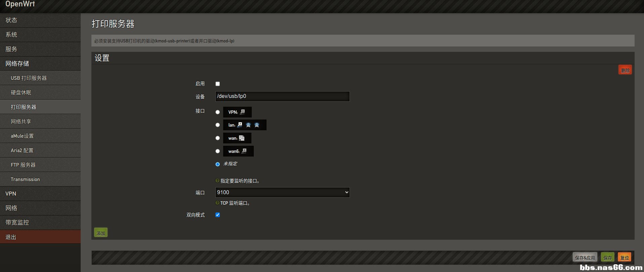Click the VPN interface network icon

242,112
